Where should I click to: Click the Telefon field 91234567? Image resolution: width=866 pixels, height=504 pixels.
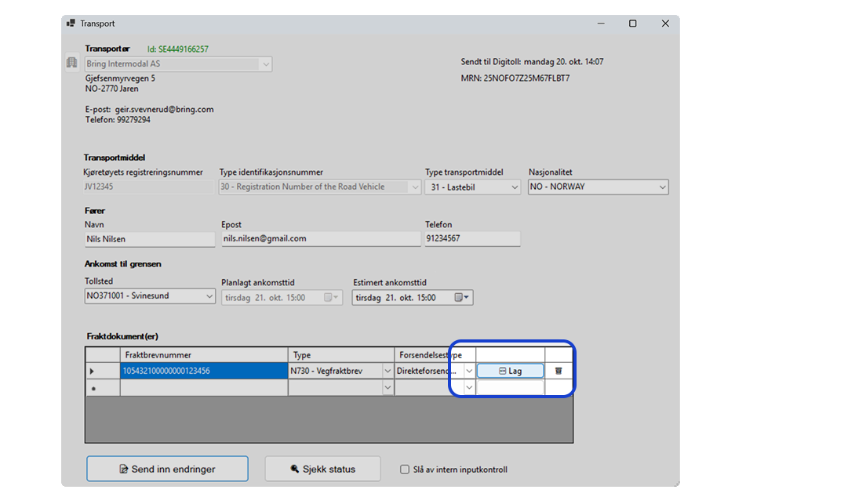(x=472, y=238)
